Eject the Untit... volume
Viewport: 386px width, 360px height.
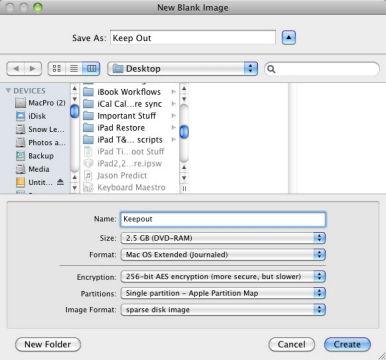pyautogui.click(x=60, y=182)
